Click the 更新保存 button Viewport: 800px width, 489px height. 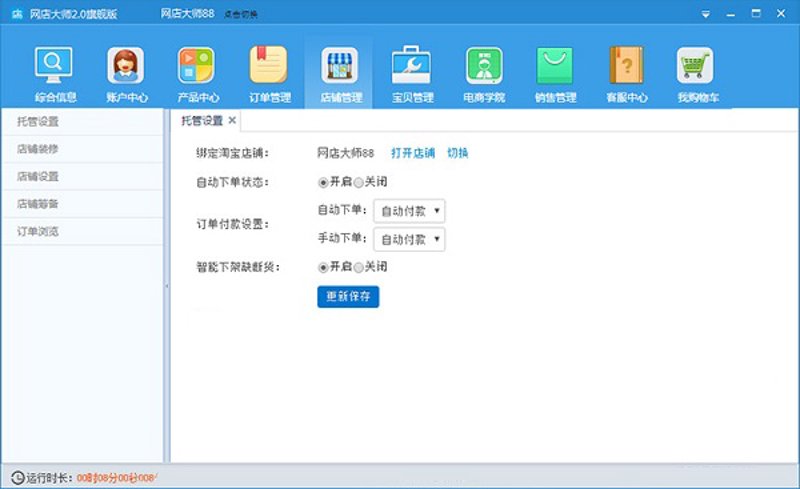348,297
